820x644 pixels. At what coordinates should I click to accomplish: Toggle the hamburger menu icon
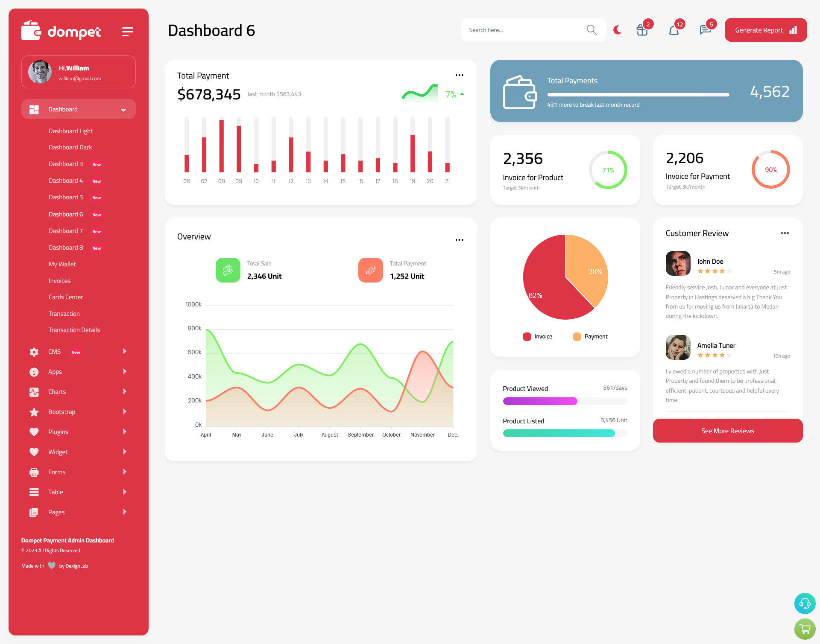point(128,31)
